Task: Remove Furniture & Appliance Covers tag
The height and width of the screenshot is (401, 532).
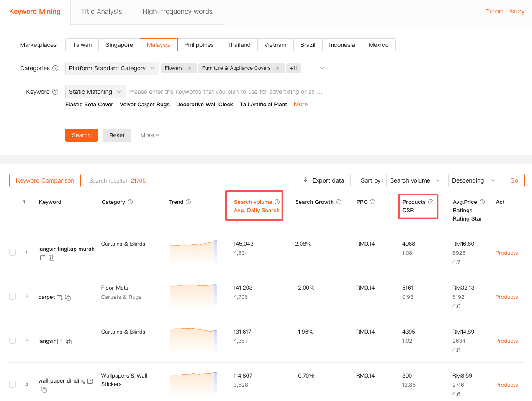Action: click(x=278, y=68)
